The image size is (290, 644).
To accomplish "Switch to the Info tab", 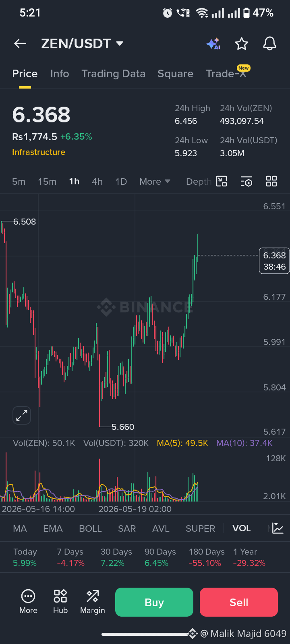I will point(60,74).
